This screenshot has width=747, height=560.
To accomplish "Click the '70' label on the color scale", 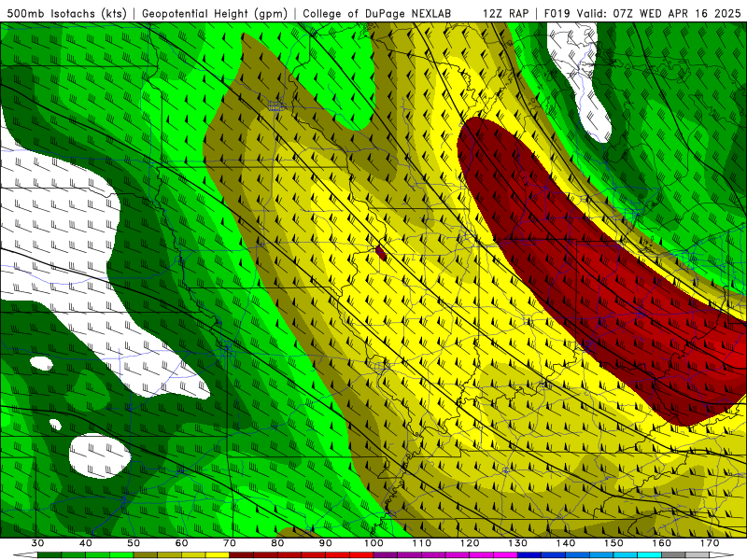I will point(230,543).
